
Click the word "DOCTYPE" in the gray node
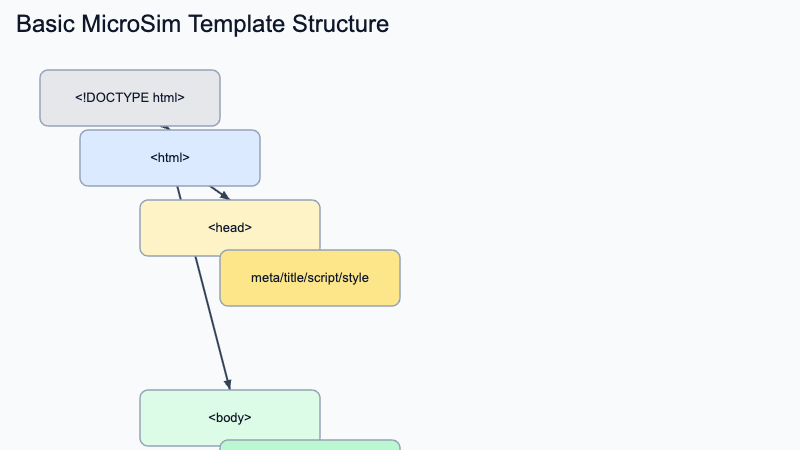click(x=117, y=98)
